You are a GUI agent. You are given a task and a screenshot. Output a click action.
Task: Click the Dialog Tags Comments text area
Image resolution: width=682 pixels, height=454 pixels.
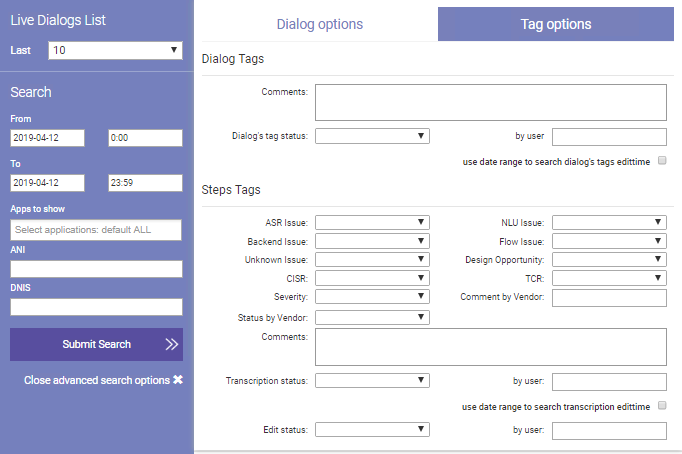[x=490, y=102]
